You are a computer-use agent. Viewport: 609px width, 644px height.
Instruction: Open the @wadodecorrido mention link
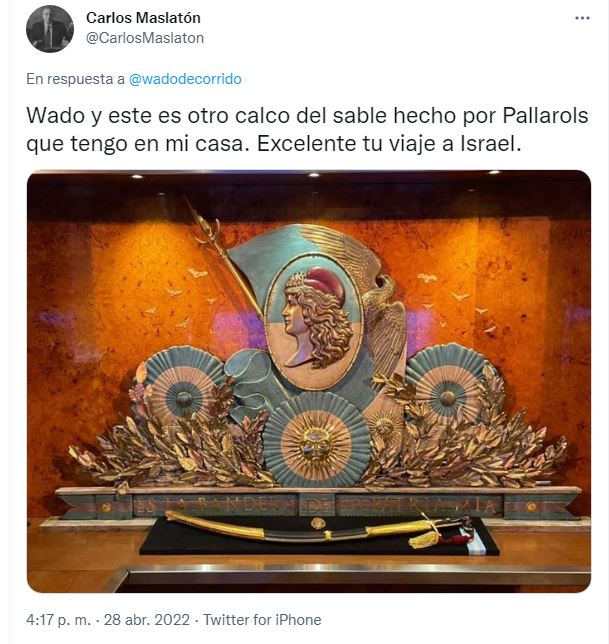pos(185,79)
